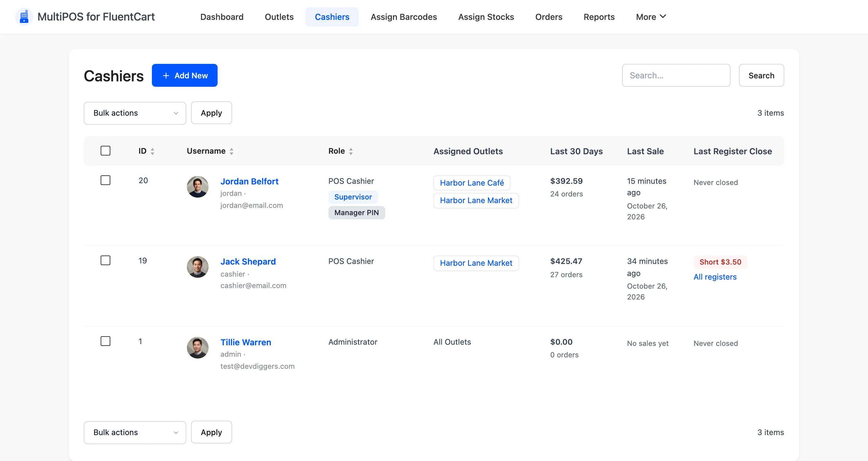The height and width of the screenshot is (461, 868).
Task: Open Tillie Warren's cashier profile link
Action: pyautogui.click(x=246, y=342)
